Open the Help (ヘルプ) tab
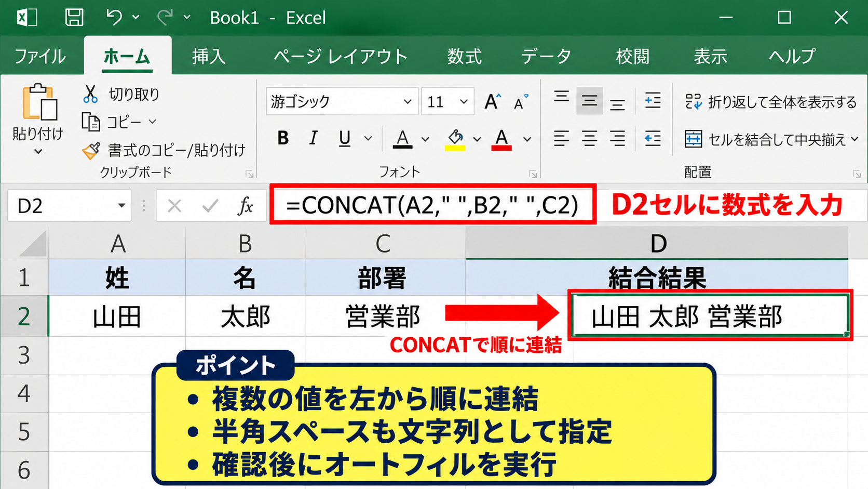This screenshot has width=868, height=489. 792,56
